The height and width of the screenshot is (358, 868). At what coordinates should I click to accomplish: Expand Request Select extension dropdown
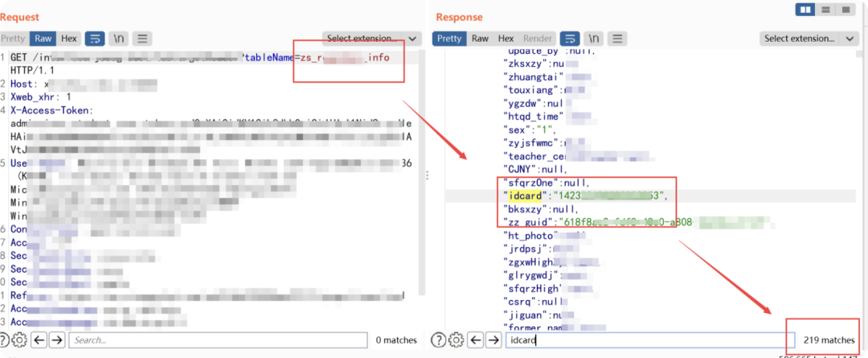tap(371, 39)
